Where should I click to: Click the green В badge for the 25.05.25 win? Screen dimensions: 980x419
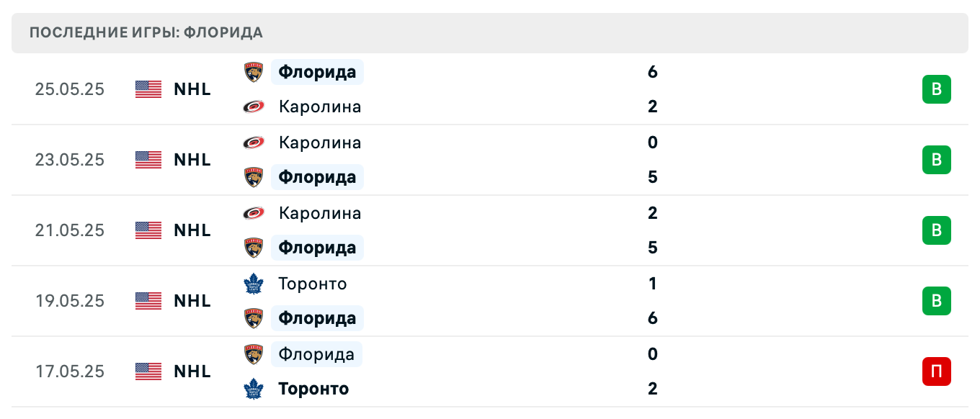pyautogui.click(x=936, y=89)
